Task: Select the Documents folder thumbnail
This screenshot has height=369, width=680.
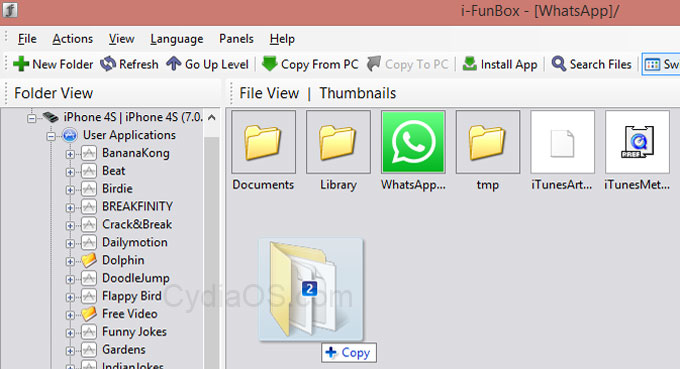Action: (x=263, y=142)
